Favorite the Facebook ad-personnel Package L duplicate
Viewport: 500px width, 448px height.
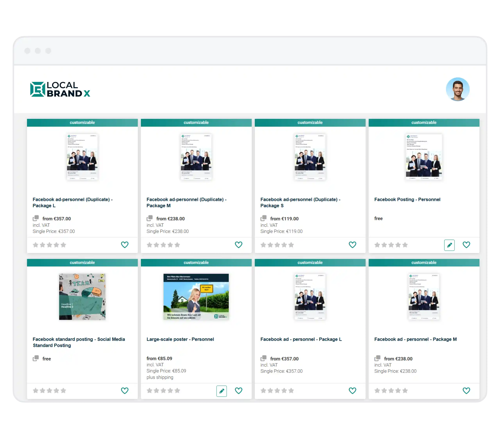click(x=125, y=245)
